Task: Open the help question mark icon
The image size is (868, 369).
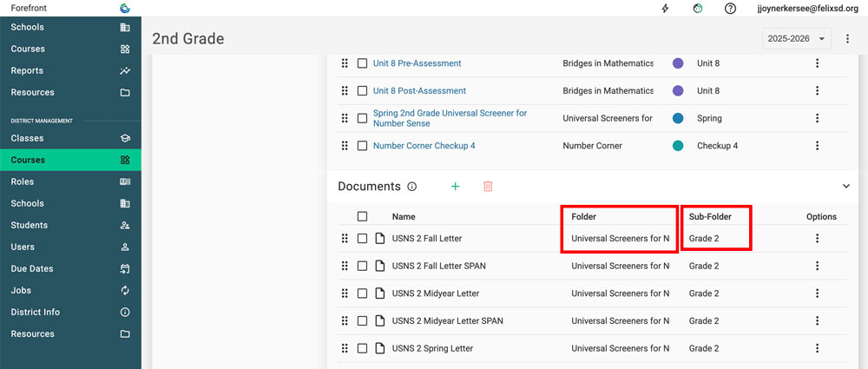Action: (x=731, y=9)
